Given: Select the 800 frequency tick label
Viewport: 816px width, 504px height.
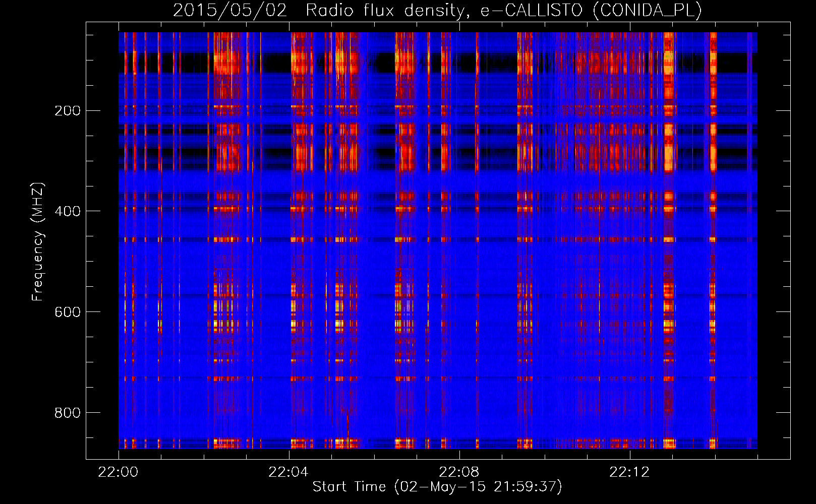Looking at the screenshot, I should pos(68,413).
